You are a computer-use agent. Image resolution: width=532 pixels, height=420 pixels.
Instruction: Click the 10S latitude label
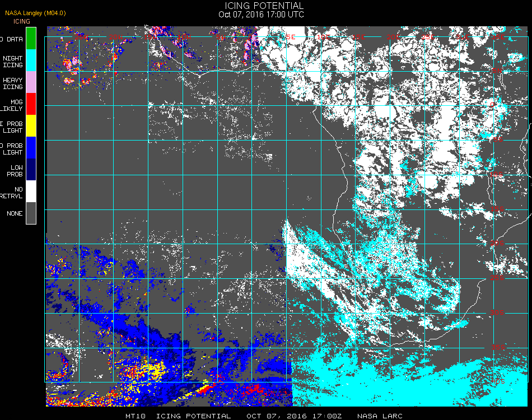coord(496,174)
